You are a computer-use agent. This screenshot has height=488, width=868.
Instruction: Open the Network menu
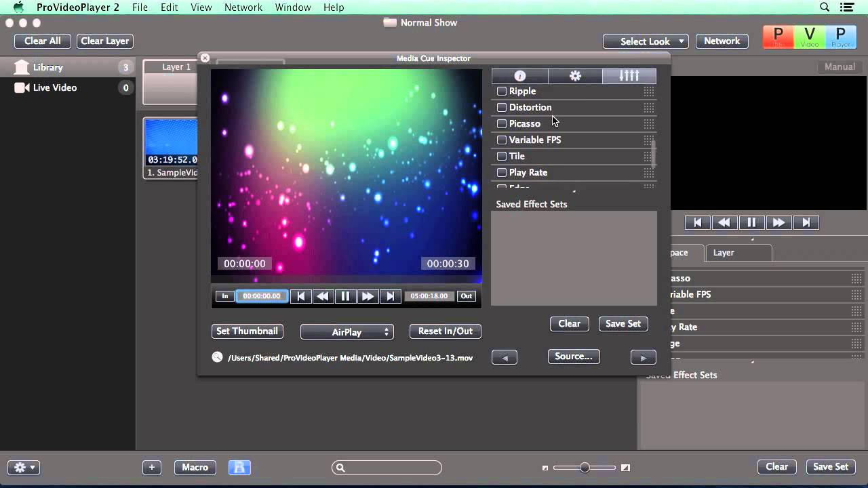tap(243, 7)
